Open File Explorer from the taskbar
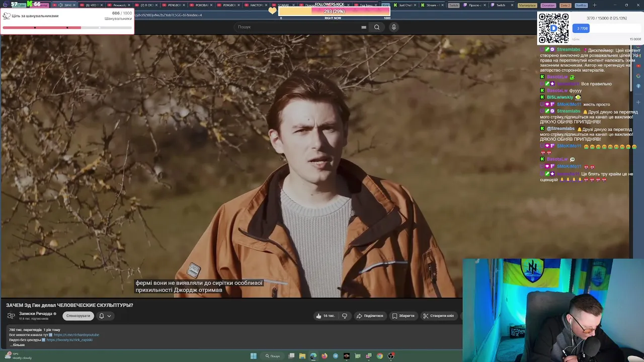 tap(302, 356)
